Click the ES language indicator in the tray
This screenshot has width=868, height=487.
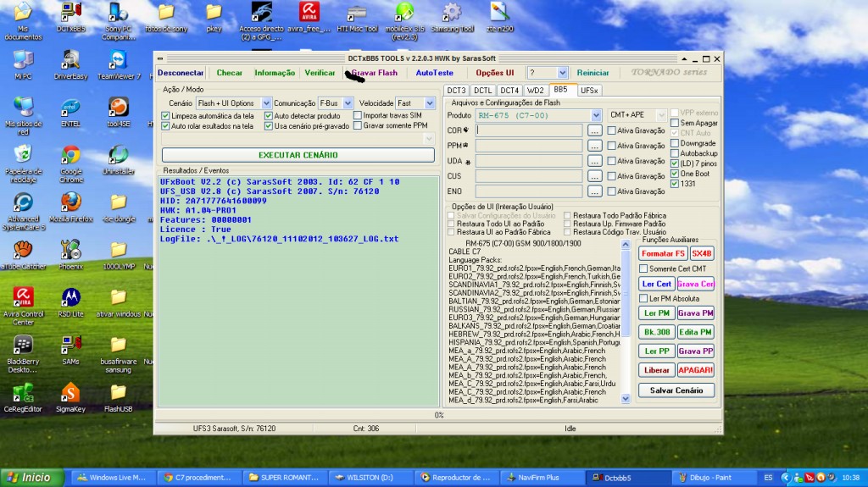point(768,478)
